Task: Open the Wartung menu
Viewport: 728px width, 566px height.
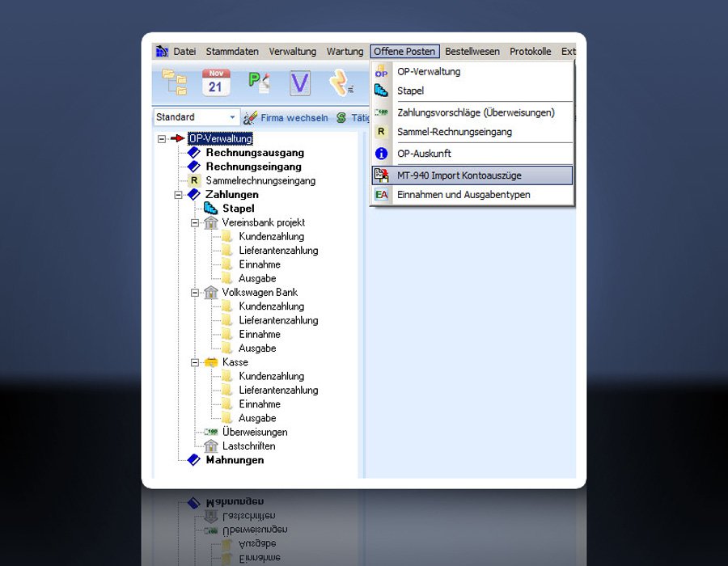Action: (x=345, y=52)
